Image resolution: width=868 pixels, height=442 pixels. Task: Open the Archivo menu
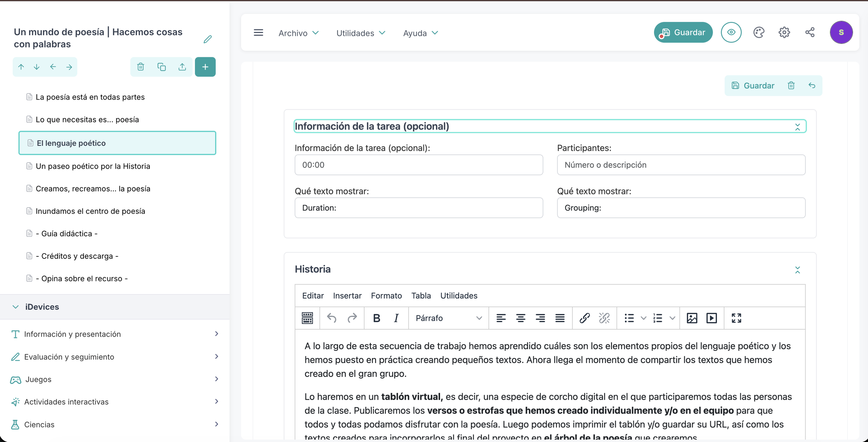pos(298,33)
